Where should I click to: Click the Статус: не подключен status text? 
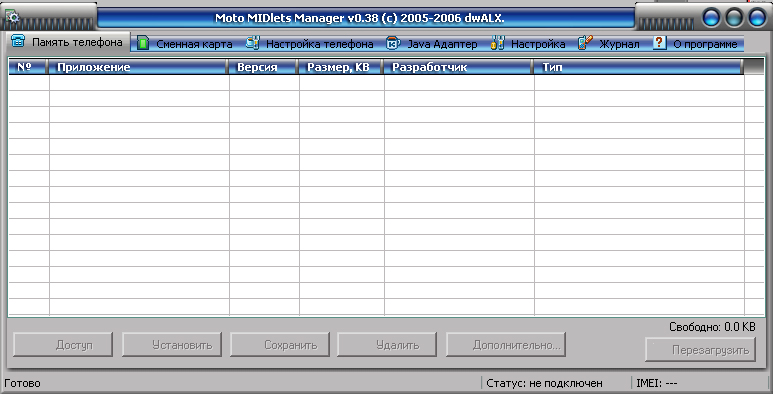[x=544, y=383]
